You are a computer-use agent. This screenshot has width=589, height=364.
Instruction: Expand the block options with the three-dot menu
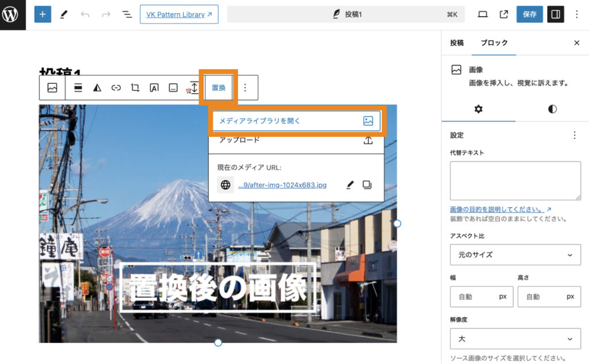click(246, 87)
